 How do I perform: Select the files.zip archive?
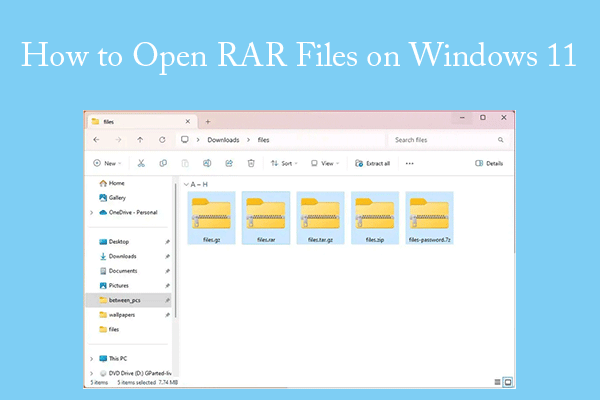(375, 218)
